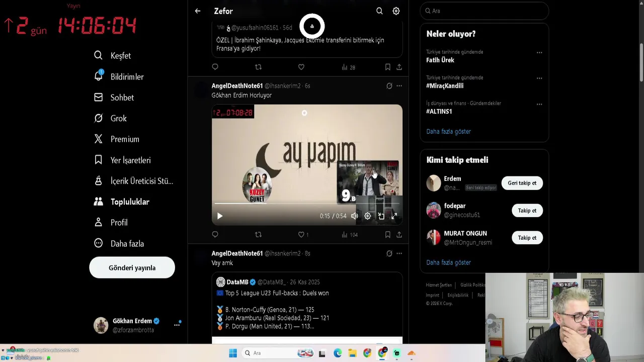Repost the İbrahim Şahinkaya post

[258, 67]
